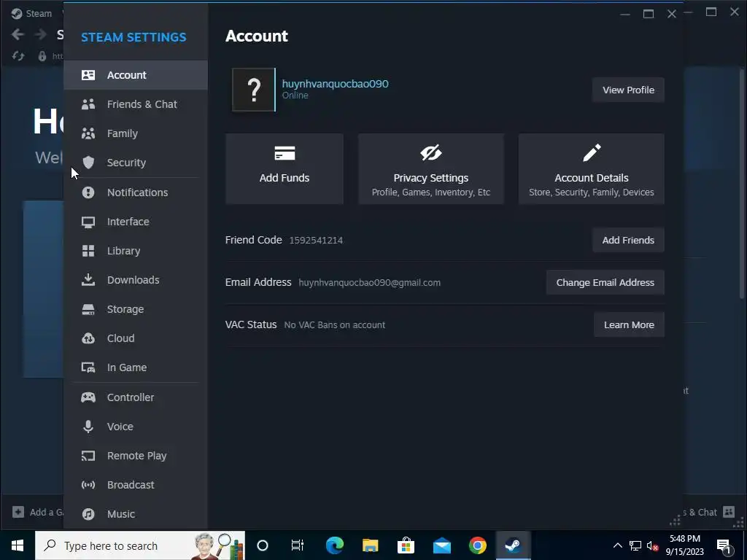Viewport: 747px width, 560px height.
Task: Click the Steam taskbar icon
Action: (513, 545)
